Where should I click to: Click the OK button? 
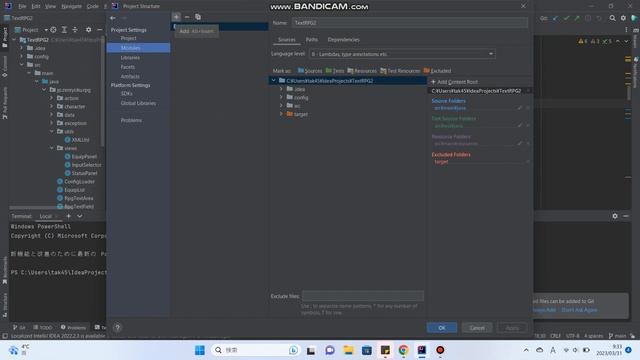tap(442, 328)
